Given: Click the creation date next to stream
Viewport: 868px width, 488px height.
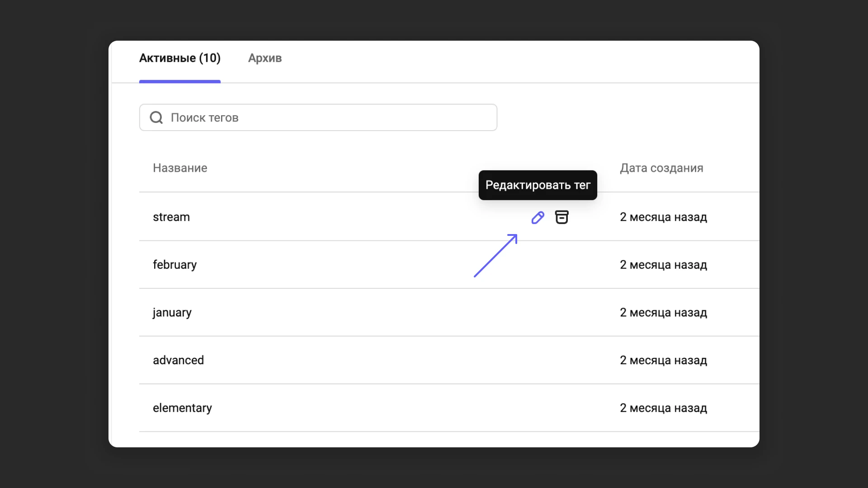Looking at the screenshot, I should 663,217.
